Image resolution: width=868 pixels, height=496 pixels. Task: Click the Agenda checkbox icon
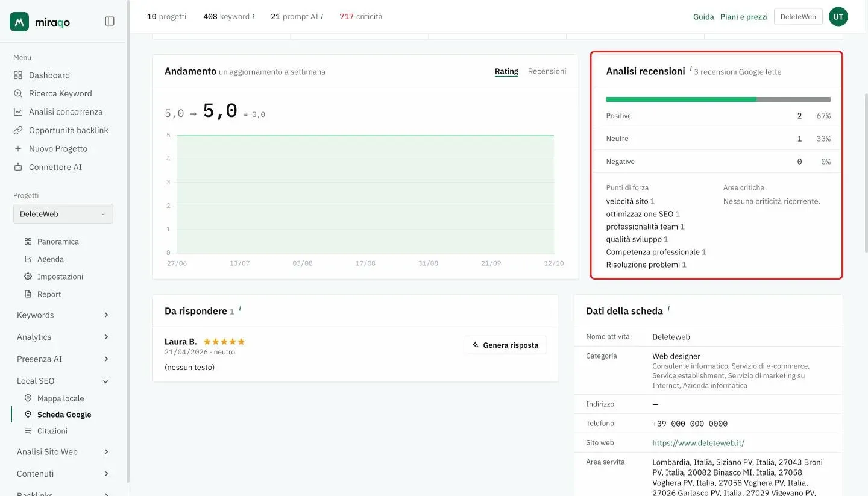click(28, 259)
